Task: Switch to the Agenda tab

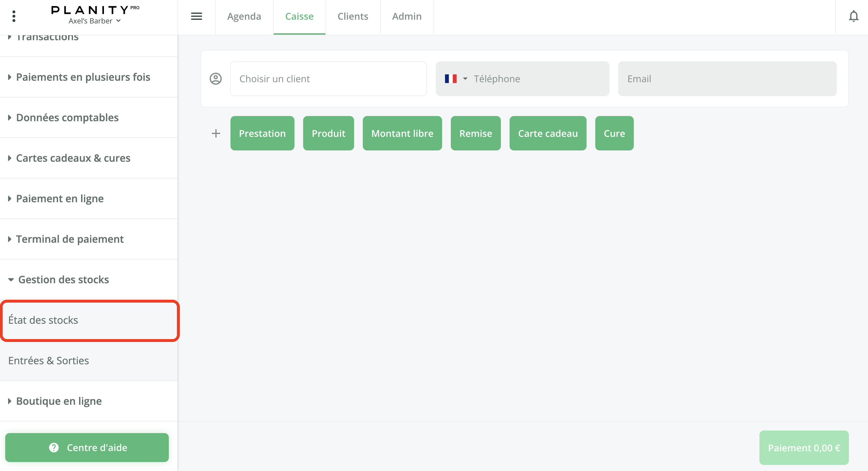Action: pos(244,16)
